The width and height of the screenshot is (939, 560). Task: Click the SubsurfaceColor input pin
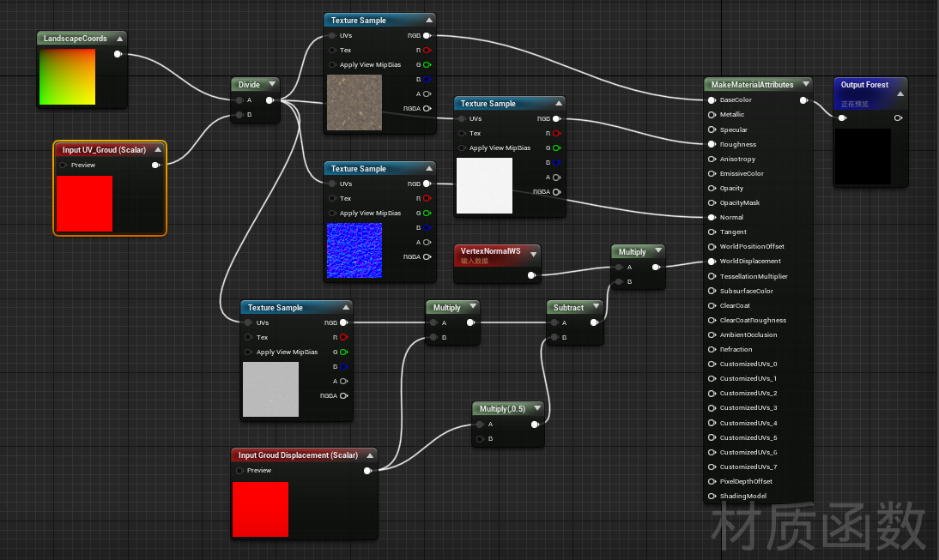[x=712, y=291]
